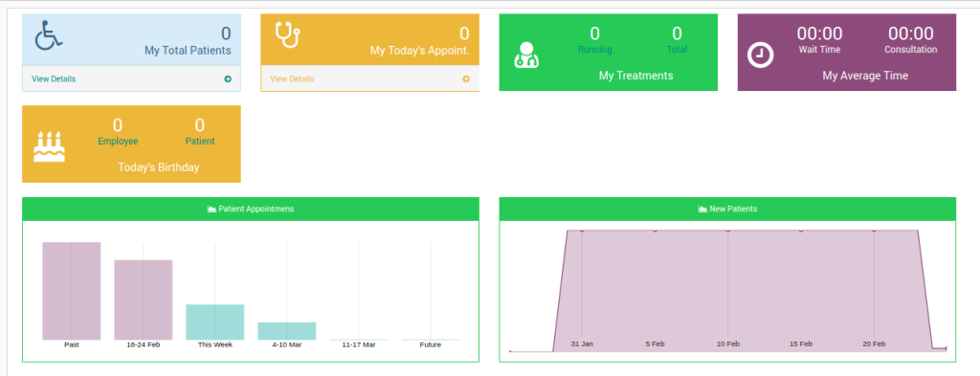The width and height of the screenshot is (980, 376).
Task: Click the Consultation time label
Action: pos(911,50)
